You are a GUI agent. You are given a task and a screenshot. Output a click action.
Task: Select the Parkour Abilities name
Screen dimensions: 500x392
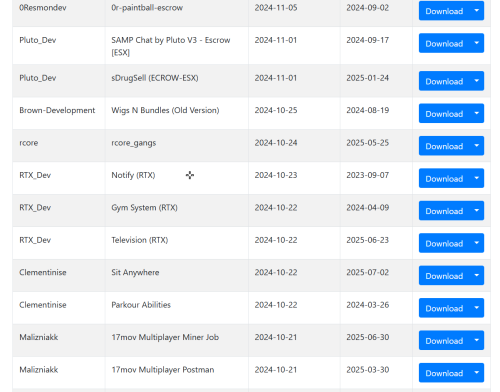tap(141, 305)
